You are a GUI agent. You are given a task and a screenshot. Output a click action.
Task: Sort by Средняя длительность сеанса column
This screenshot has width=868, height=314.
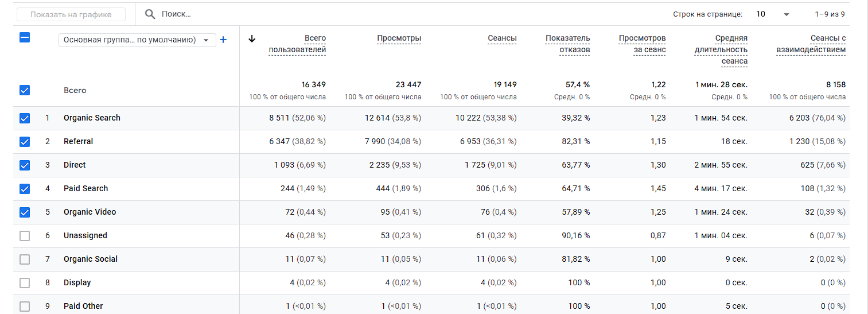pos(721,50)
